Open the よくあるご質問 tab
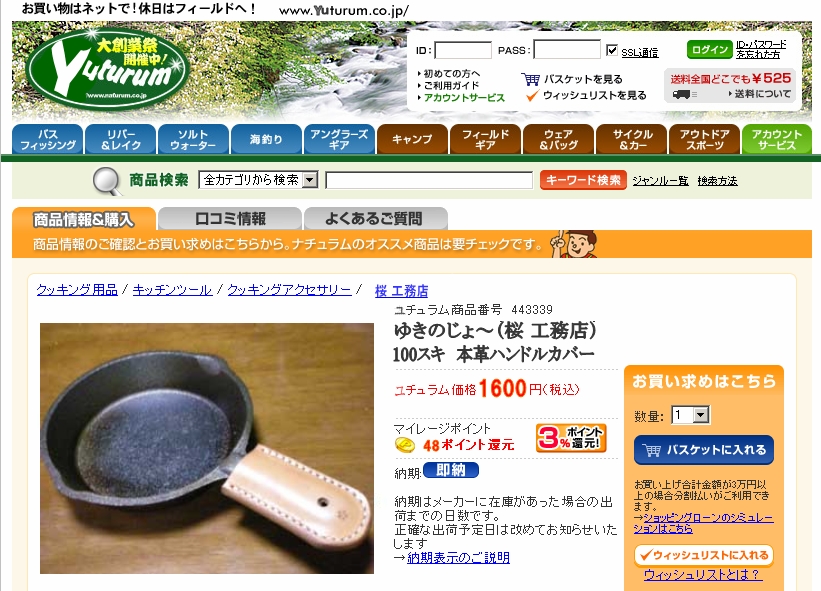Viewport: 821px width, 591px height. click(375, 218)
